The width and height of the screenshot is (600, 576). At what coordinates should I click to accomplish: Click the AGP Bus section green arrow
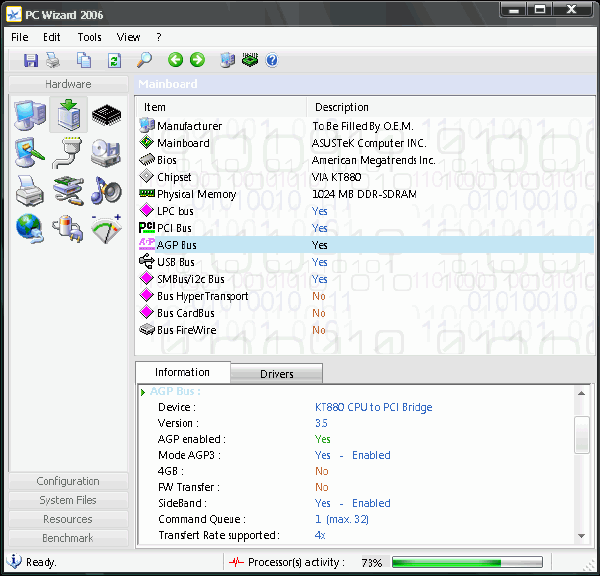point(143,392)
